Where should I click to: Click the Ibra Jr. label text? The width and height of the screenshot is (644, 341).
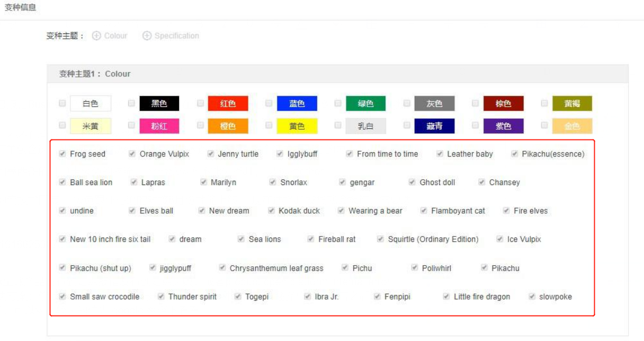coord(327,297)
